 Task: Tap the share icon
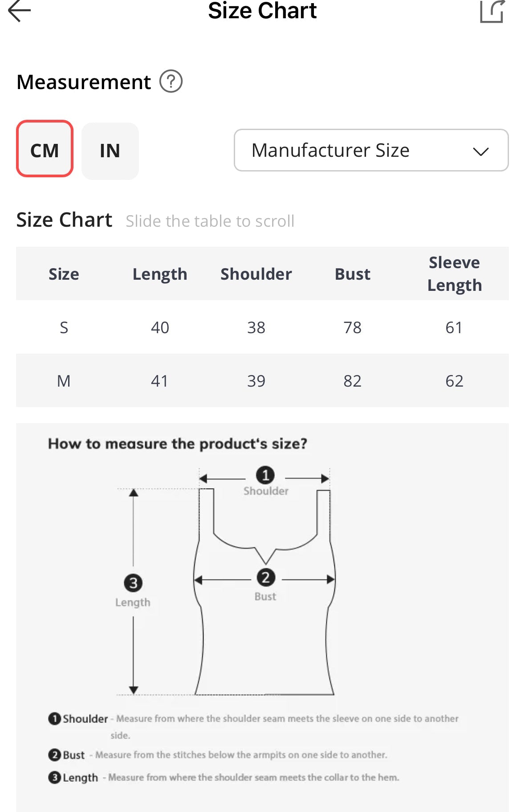point(492,11)
